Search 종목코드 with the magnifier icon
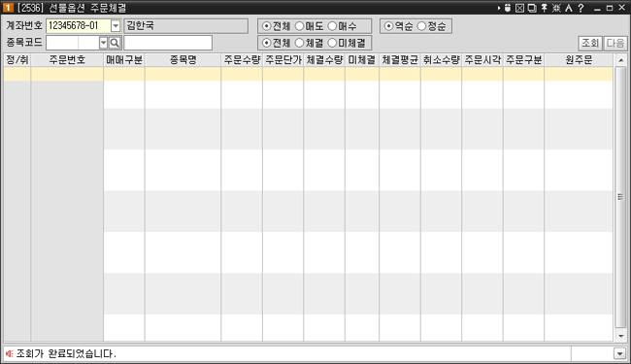Image resolution: width=631 pixels, height=364 pixels. [x=115, y=43]
